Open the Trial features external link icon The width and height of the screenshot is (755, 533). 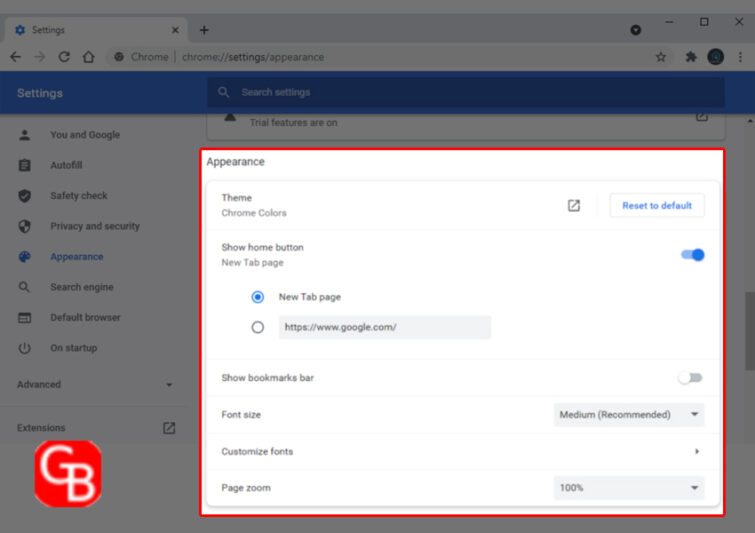702,117
